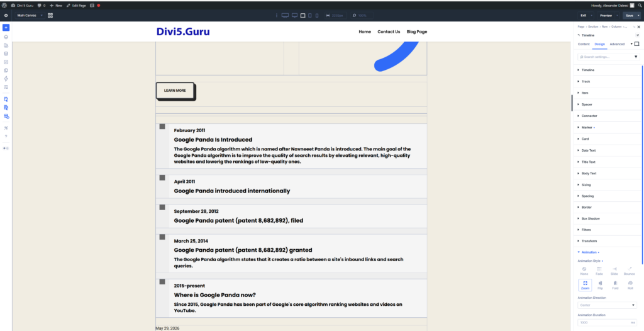644x331 pixels.
Task: Click the Animation Duration input field
Action: pos(607,323)
